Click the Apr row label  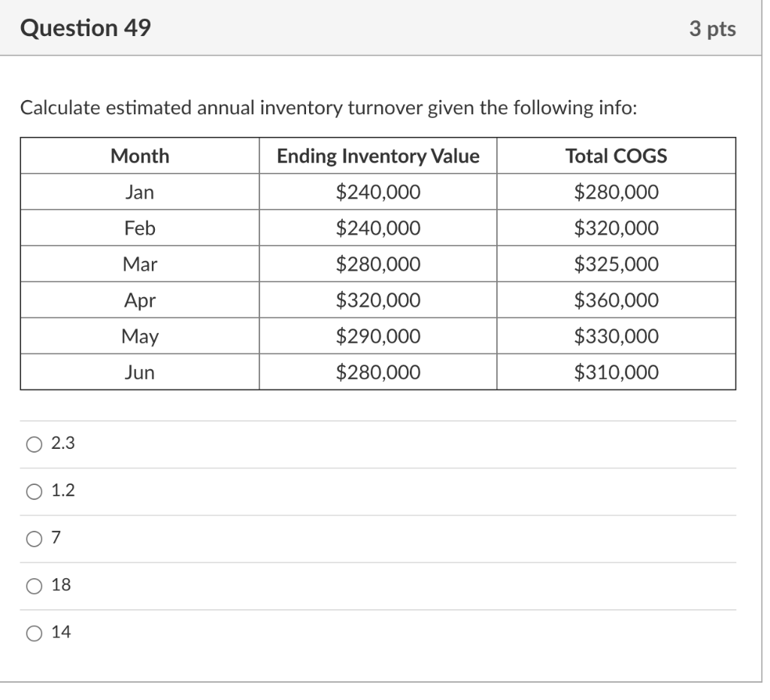coord(140,300)
